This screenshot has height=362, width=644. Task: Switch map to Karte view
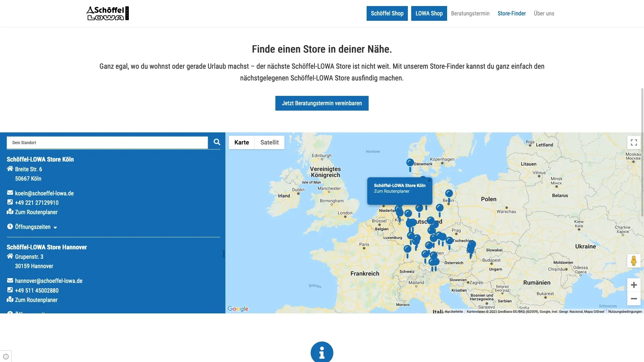pyautogui.click(x=241, y=142)
